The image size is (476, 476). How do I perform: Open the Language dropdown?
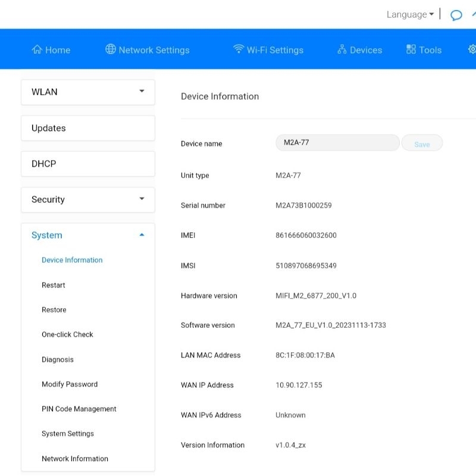pos(410,15)
